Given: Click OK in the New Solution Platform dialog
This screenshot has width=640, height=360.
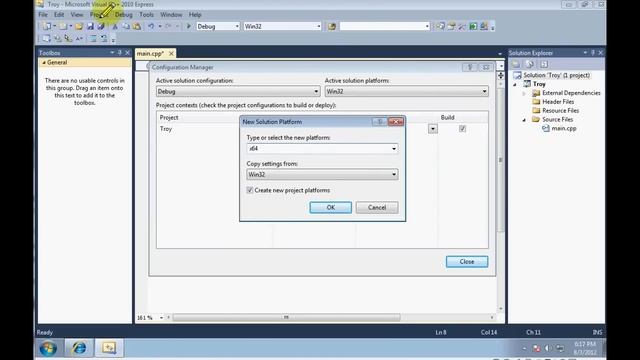Looking at the screenshot, I should (331, 207).
